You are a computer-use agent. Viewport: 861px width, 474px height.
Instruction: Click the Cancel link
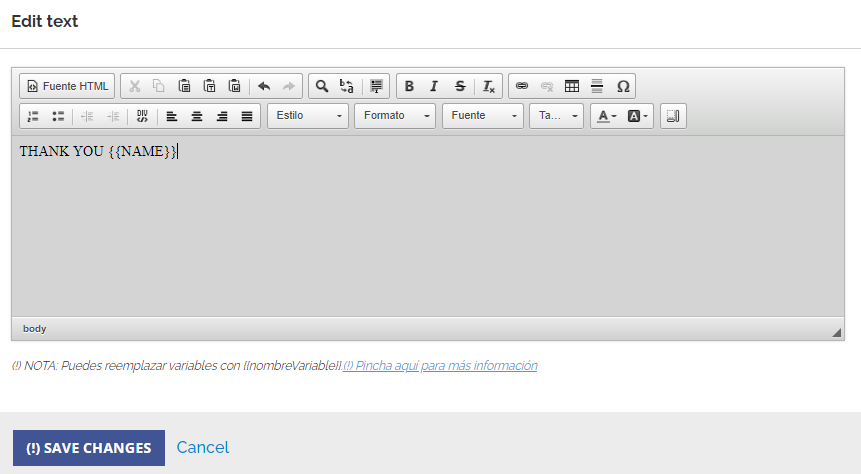(x=203, y=447)
